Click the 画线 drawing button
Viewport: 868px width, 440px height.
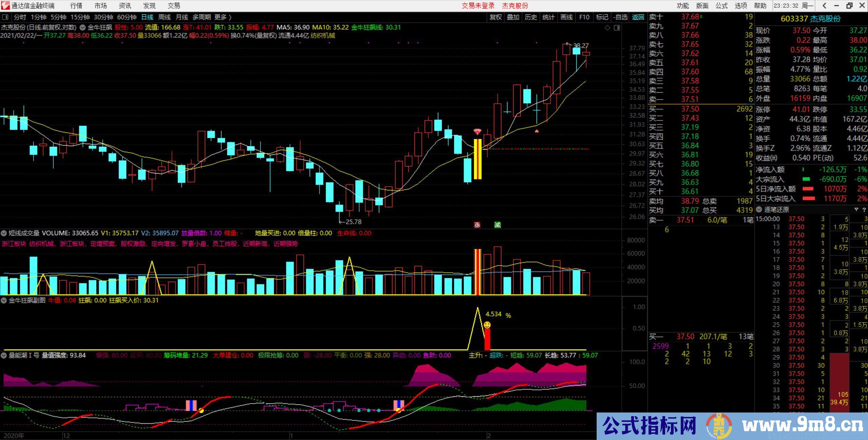(x=566, y=17)
